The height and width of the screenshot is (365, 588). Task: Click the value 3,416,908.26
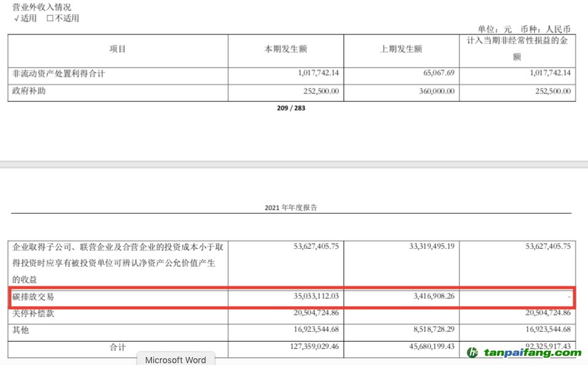[x=429, y=297]
